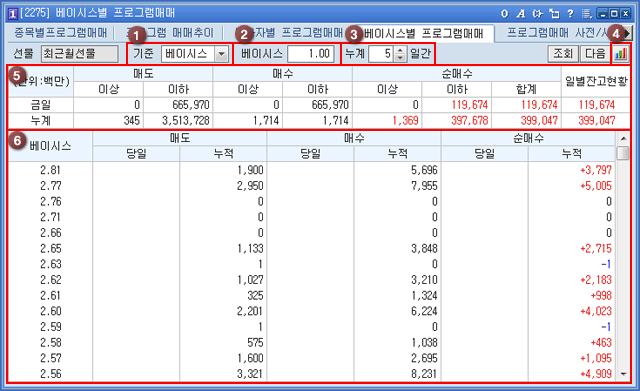Click the 최근월선물 futures field
This screenshot has height=391, width=640.
(80, 53)
